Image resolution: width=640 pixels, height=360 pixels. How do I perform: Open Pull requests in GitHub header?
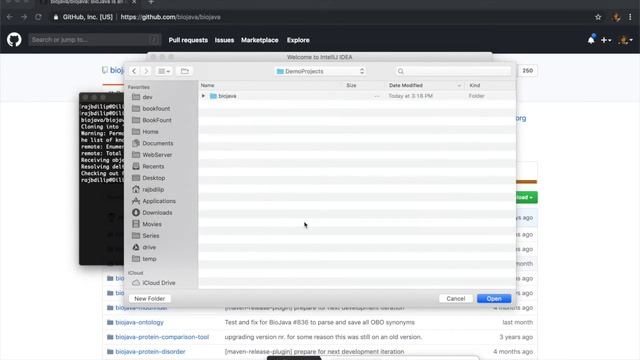pos(188,40)
